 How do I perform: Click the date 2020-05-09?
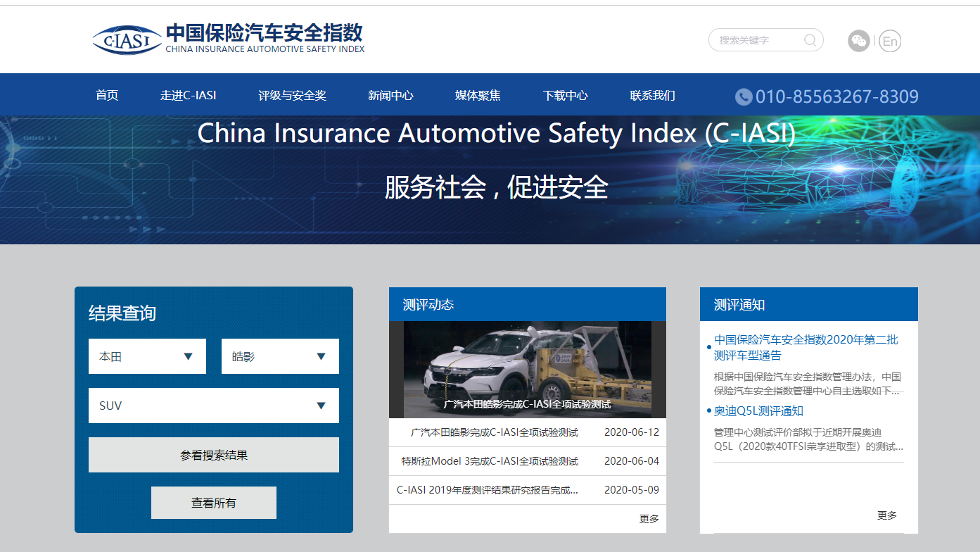[632, 490]
